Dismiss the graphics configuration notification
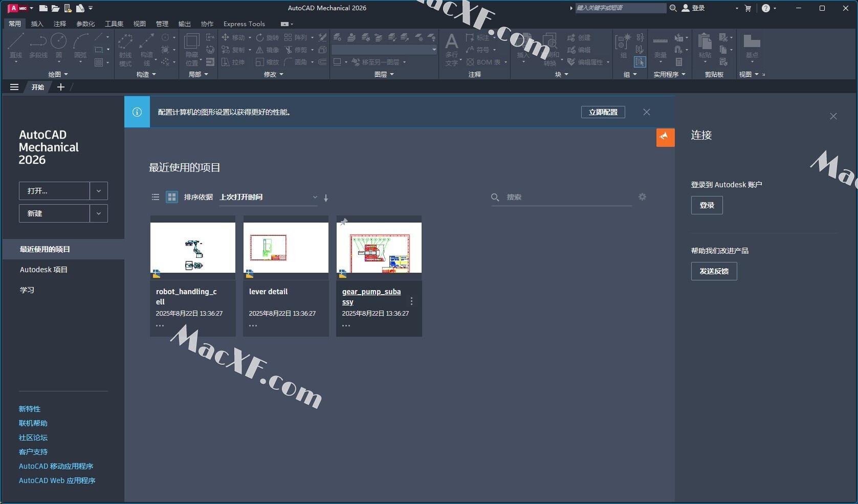This screenshot has width=858, height=504. pos(647,112)
